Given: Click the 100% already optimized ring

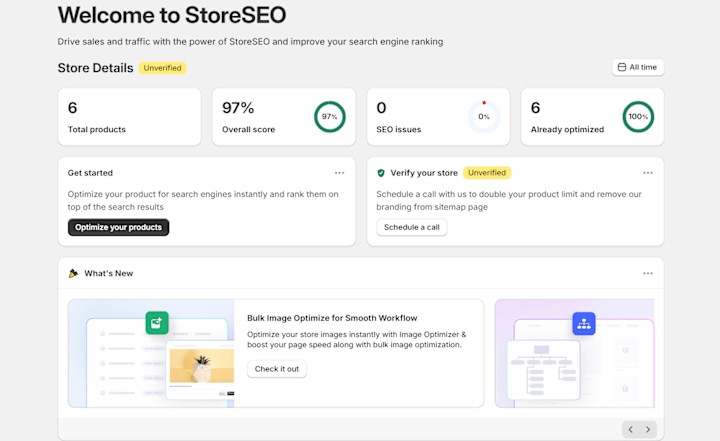Looking at the screenshot, I should (638, 117).
